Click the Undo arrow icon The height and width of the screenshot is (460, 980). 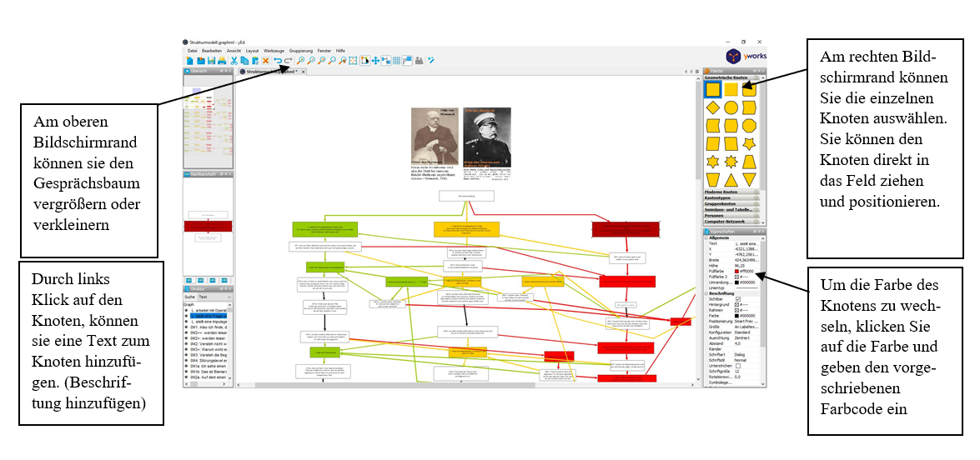(278, 61)
